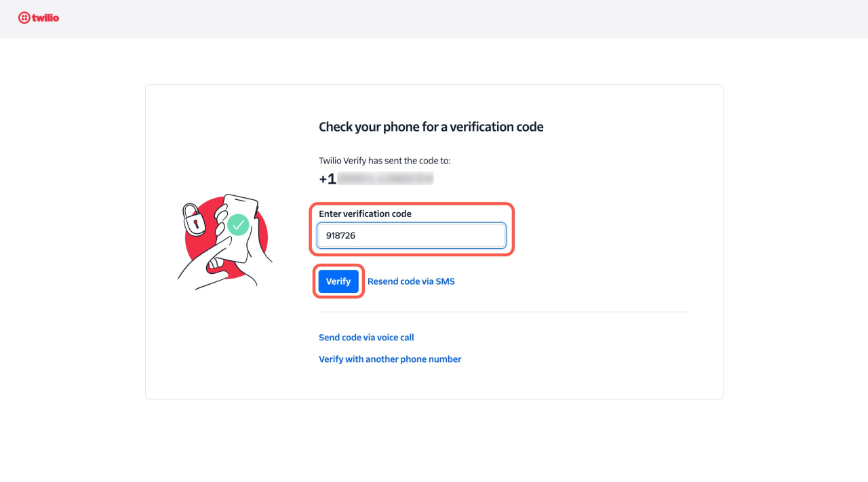Click the Twilio logo in the header
The height and width of the screenshot is (482, 868).
[x=39, y=18]
